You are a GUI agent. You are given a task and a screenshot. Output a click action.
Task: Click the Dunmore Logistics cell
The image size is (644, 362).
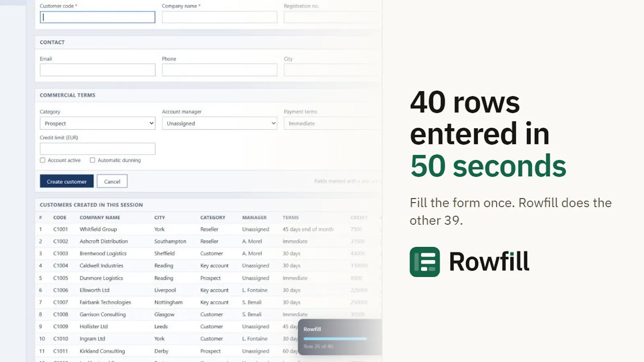(x=101, y=278)
